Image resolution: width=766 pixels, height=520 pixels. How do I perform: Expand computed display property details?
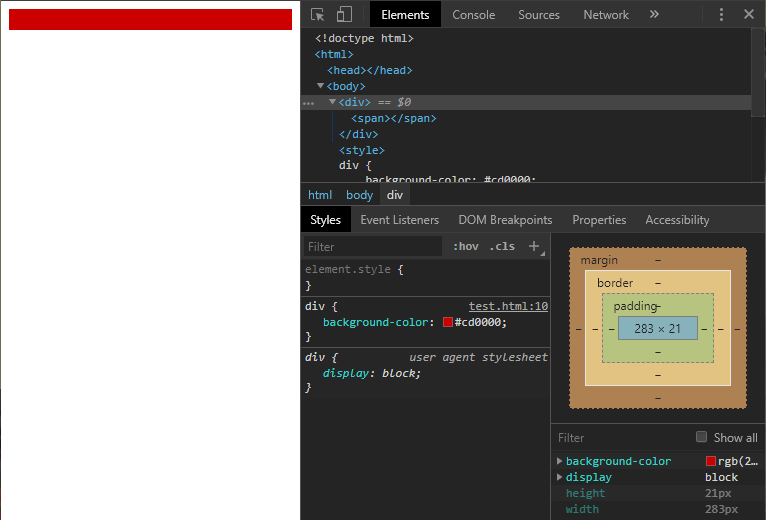[x=560, y=477]
